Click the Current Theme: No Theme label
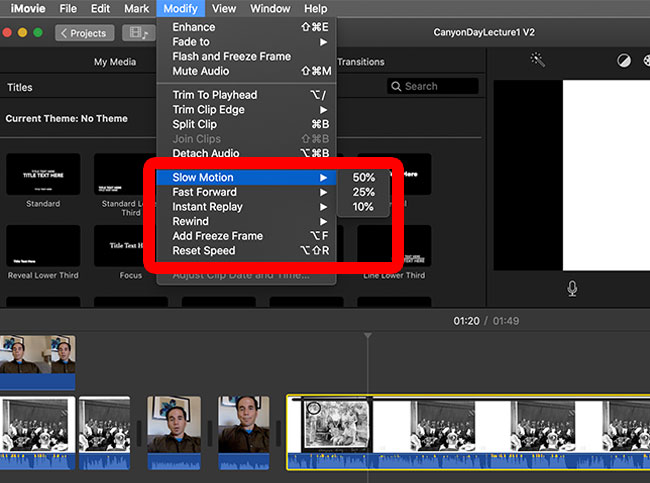The image size is (650, 483). [x=66, y=119]
